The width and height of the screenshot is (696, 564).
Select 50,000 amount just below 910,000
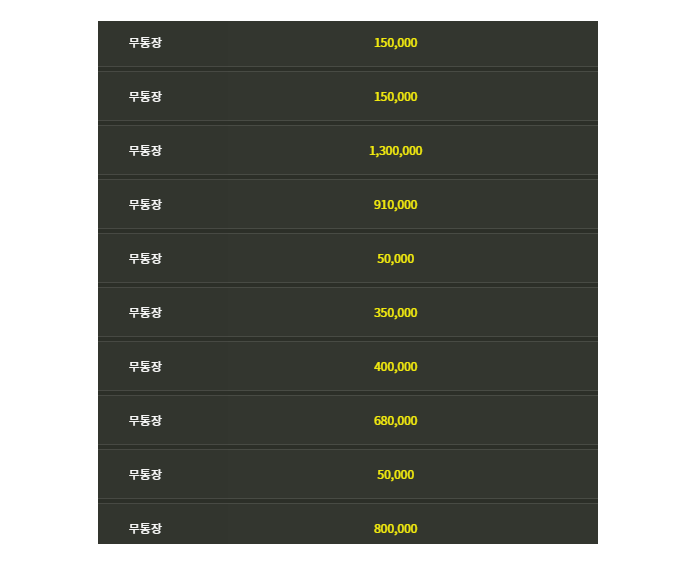[x=395, y=259]
